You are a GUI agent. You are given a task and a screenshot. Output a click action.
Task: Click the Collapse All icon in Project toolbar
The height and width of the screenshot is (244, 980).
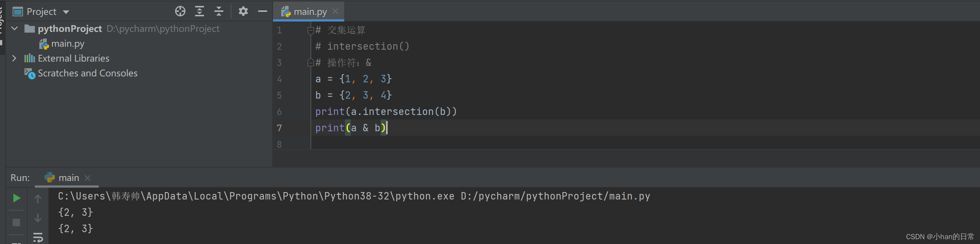click(x=219, y=11)
